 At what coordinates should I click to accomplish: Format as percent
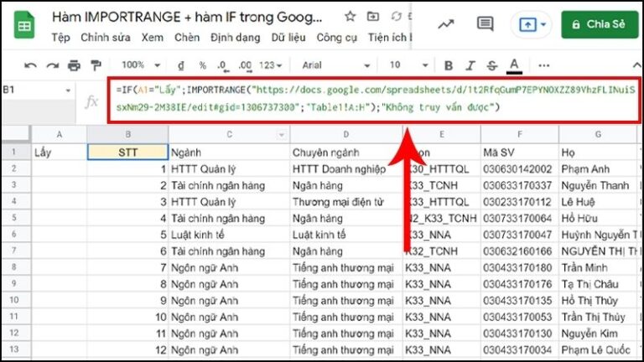coord(202,65)
